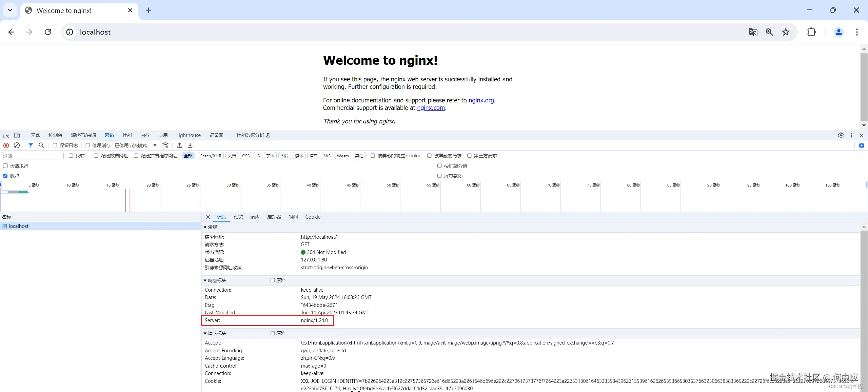
Task: Open the network conditions wifi icon
Action: 165,145
